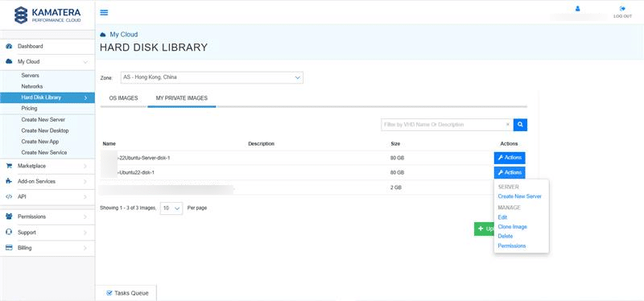Click the Dashboard gauge icon
This screenshot has width=644, height=301.
(x=9, y=47)
